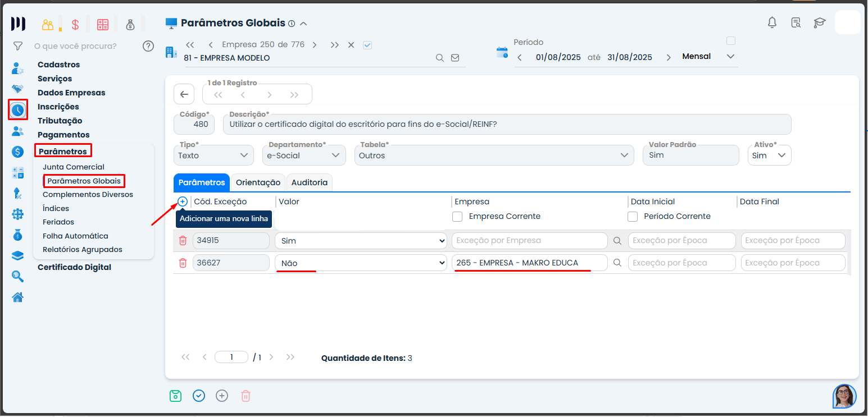Click the graduation cap training icon
868x417 pixels.
[x=820, y=22]
